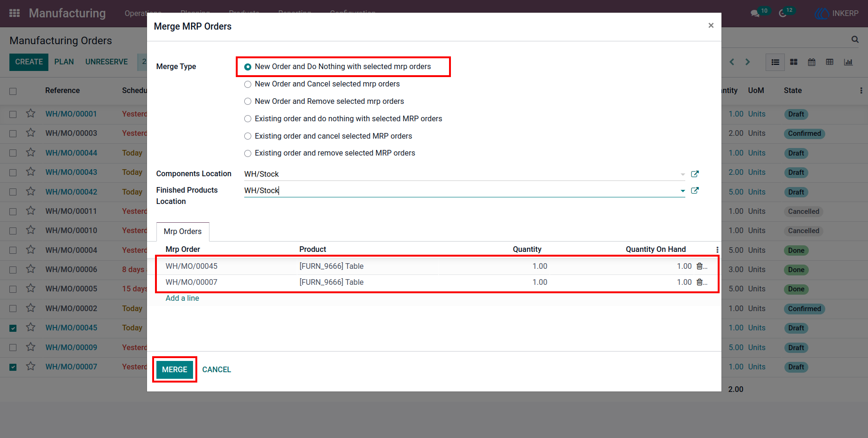Select Existing order and remove selected MRP orders
Screen dimensions: 868x438
248,153
